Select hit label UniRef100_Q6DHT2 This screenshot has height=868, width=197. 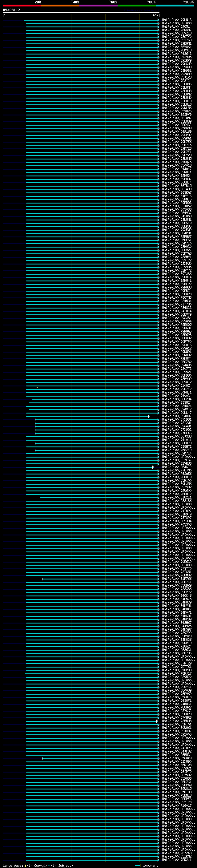pyautogui.click(x=177, y=494)
